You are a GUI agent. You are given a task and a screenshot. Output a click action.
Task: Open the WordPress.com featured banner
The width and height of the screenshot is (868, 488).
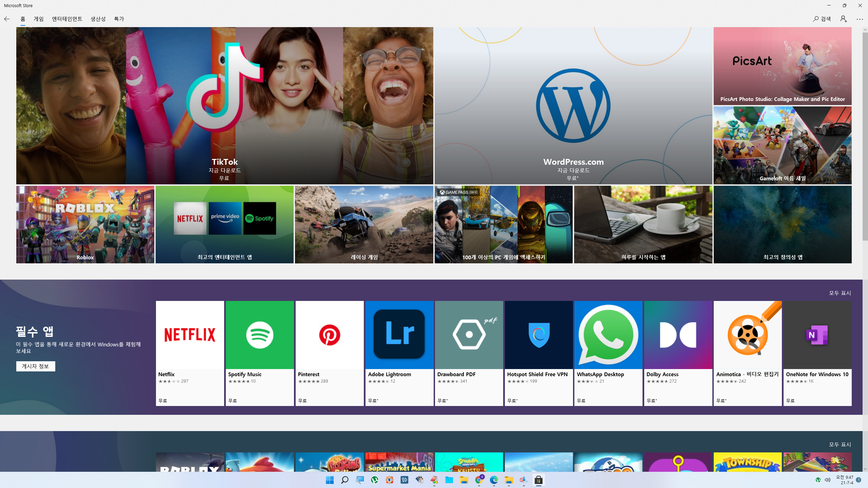click(x=573, y=106)
